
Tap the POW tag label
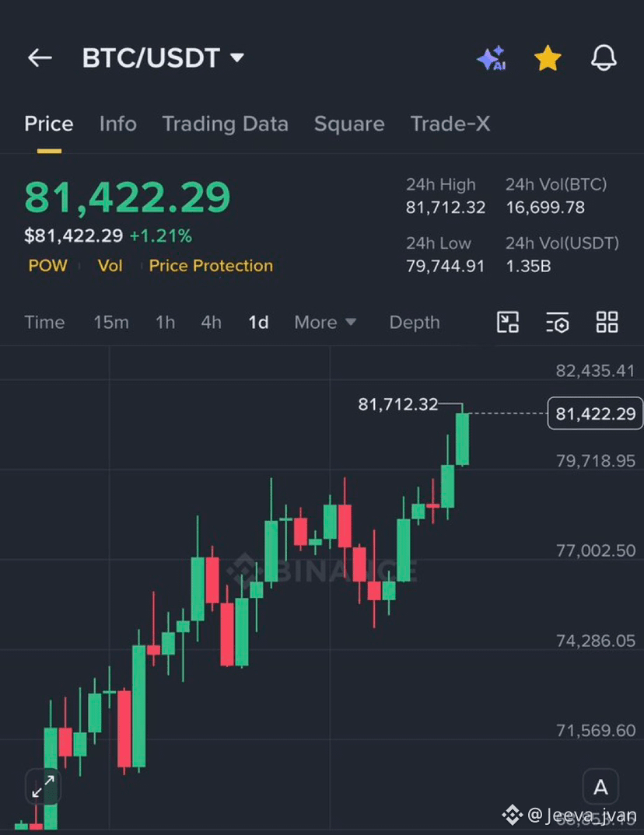(x=48, y=265)
